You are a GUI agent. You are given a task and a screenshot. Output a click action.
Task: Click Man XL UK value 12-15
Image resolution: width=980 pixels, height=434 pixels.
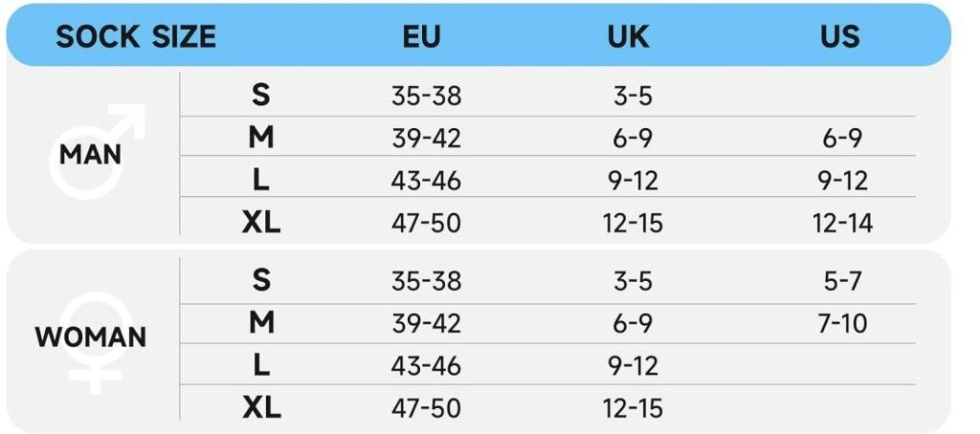633,223
